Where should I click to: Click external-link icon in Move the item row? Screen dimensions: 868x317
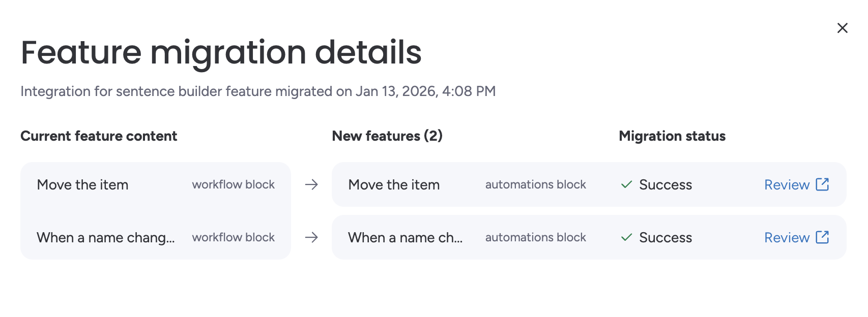point(822,184)
